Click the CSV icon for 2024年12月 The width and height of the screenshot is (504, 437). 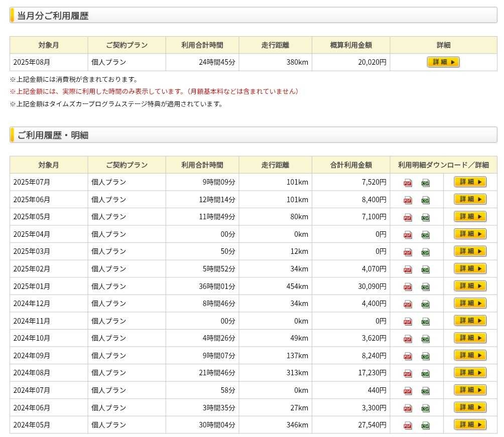click(x=425, y=305)
